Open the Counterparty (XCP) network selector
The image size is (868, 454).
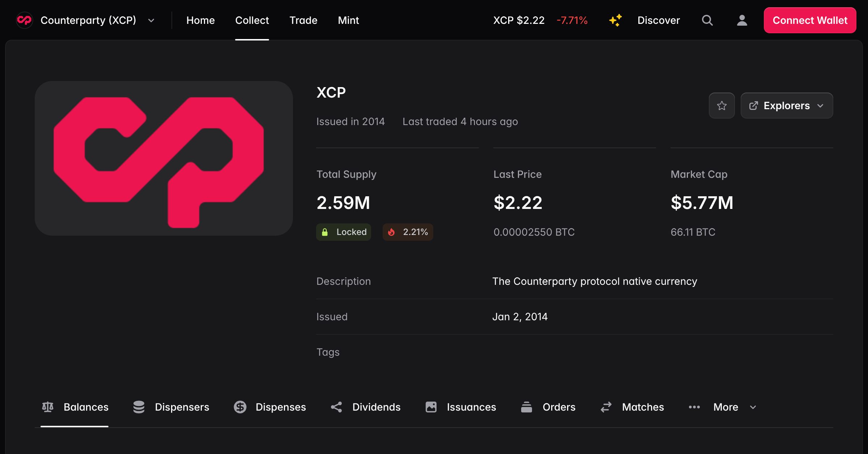[x=88, y=20]
